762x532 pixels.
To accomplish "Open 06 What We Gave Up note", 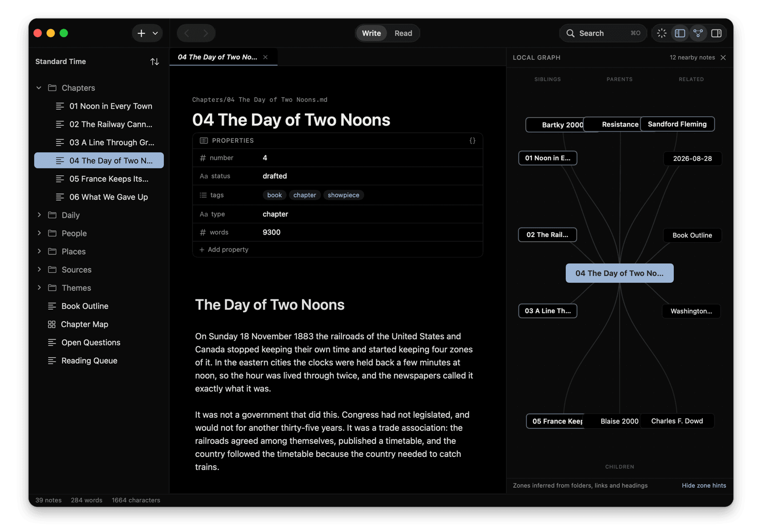I will point(99,197).
